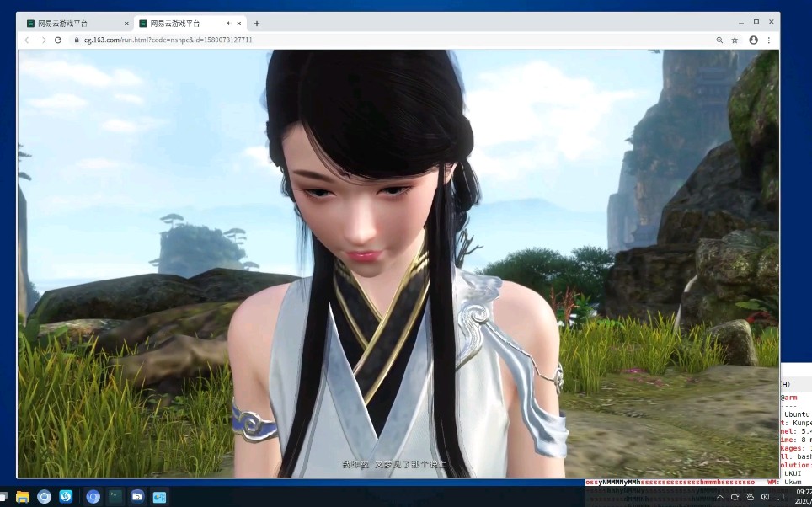812x507 pixels.
Task: Launch the pinned Chromium browser icon
Action: tap(45, 497)
